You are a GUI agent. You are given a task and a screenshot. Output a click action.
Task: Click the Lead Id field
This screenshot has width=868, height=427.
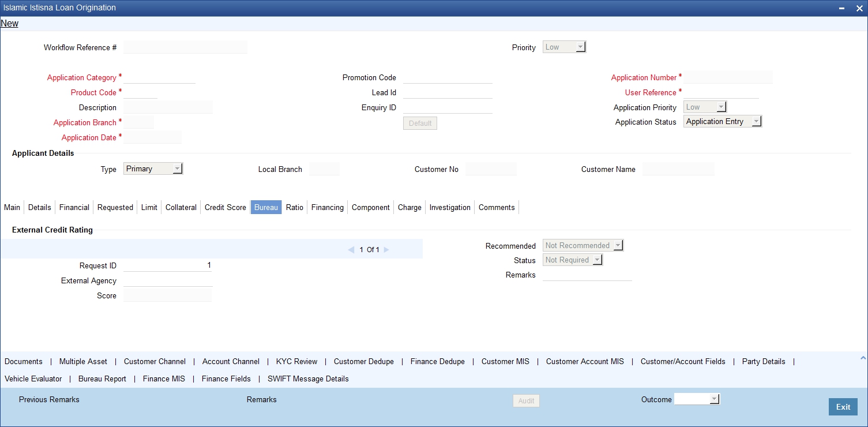click(448, 92)
